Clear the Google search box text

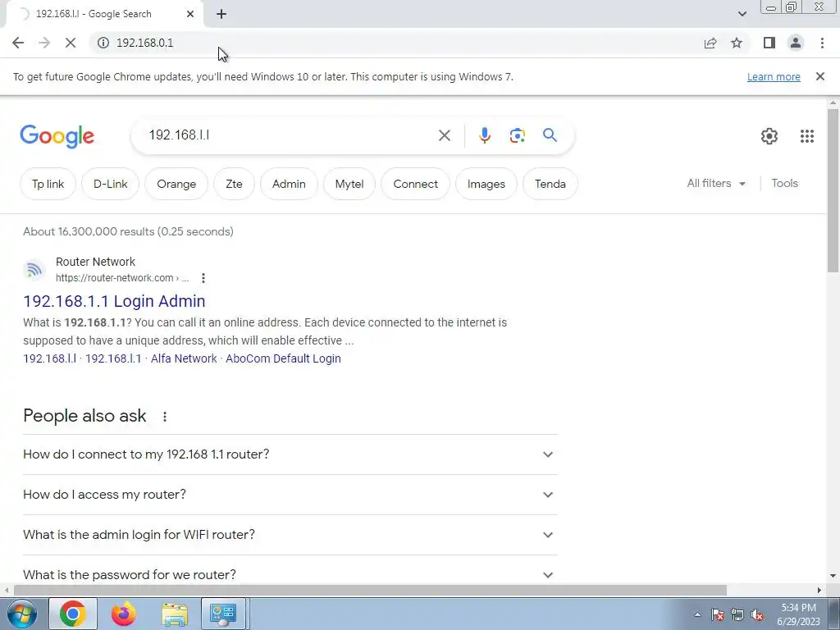444,135
